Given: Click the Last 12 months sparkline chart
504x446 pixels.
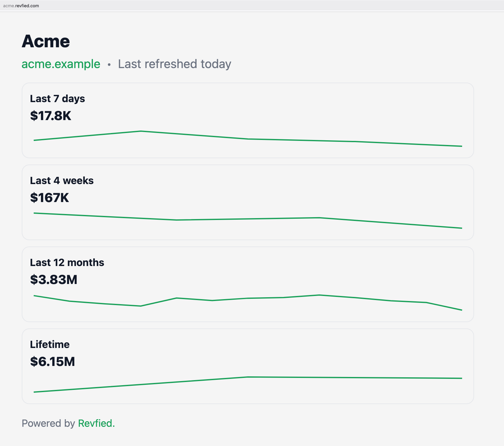Looking at the screenshot, I should (x=248, y=298).
